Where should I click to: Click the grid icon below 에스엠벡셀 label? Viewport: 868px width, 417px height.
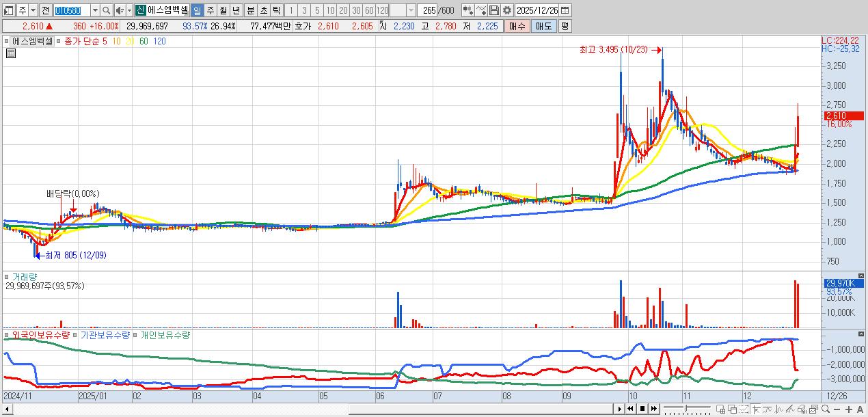(x=10, y=52)
